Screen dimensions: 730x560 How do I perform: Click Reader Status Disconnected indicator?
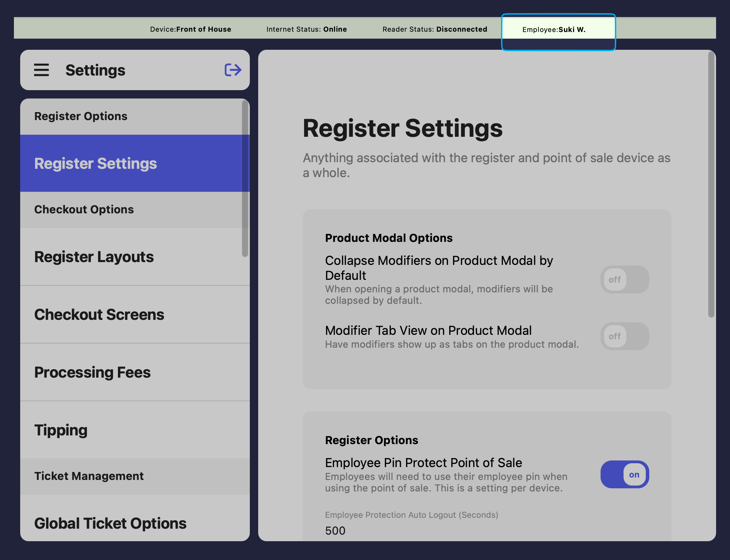tap(435, 30)
